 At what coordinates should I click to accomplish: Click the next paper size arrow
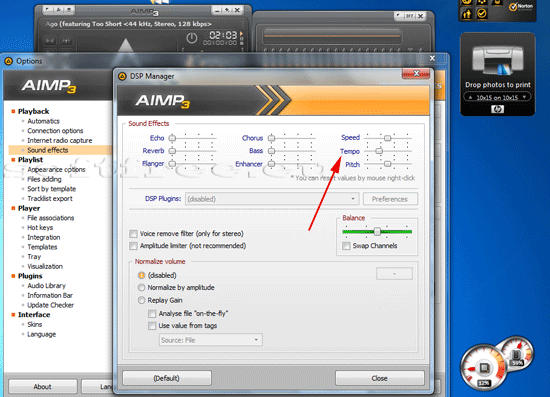(x=524, y=97)
